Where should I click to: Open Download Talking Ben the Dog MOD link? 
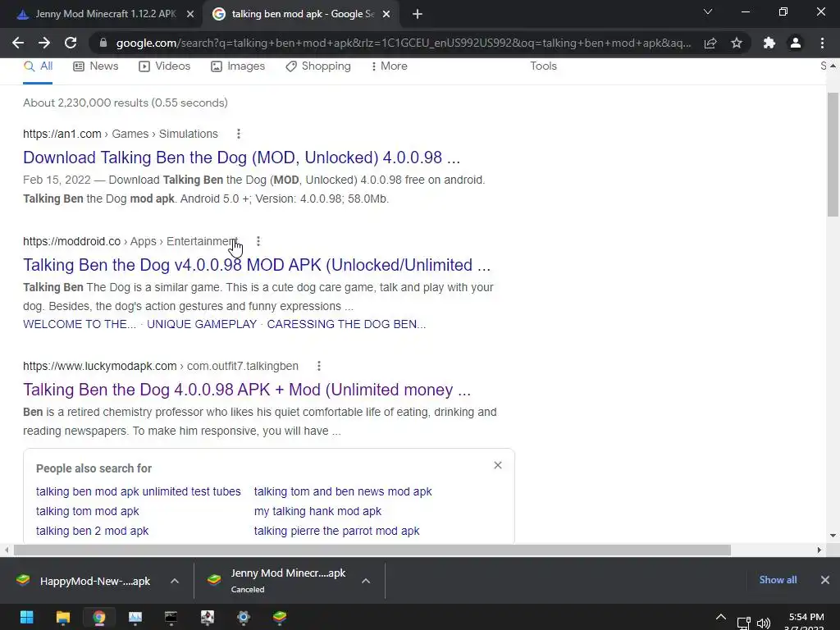click(242, 157)
